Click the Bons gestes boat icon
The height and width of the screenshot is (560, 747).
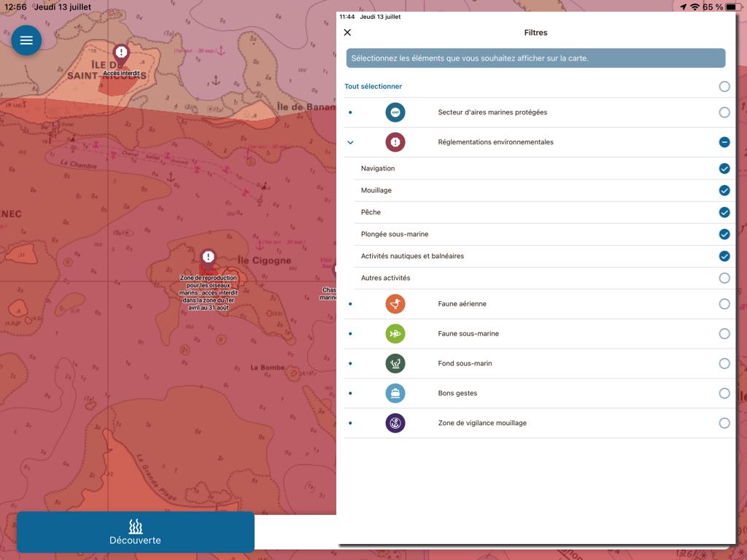(395, 393)
